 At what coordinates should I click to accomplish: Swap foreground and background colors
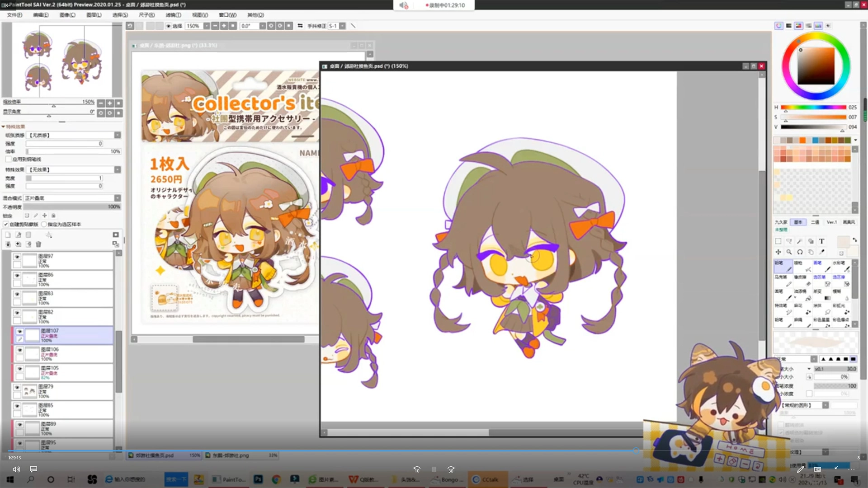pos(854,240)
